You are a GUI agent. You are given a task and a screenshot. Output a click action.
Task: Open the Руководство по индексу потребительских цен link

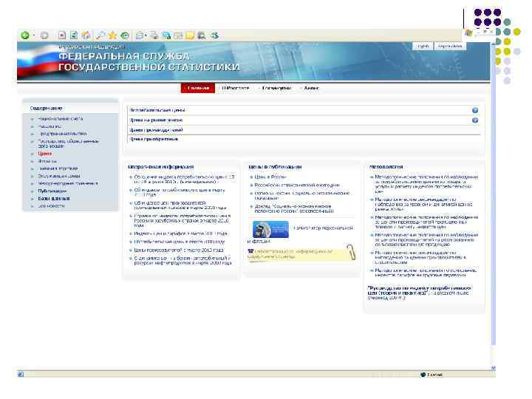420,293
